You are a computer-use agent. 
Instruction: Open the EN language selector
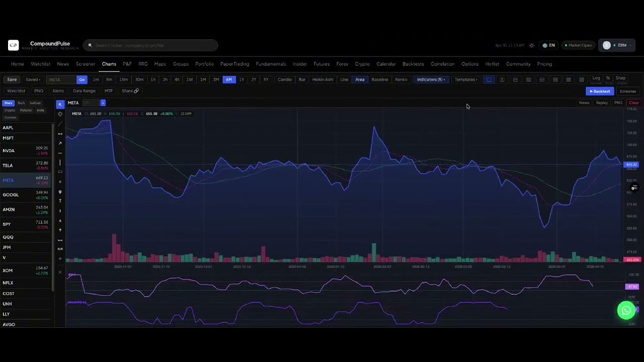pos(548,45)
